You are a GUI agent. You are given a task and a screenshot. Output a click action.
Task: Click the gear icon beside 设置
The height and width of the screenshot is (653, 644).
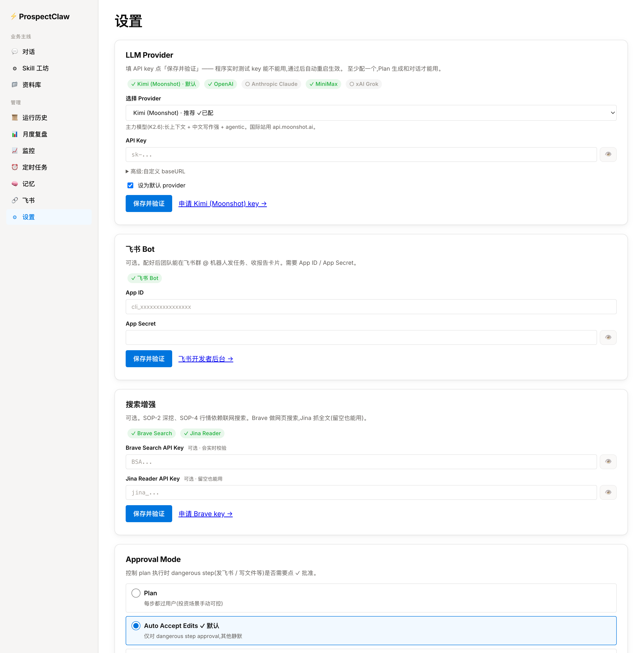click(x=15, y=217)
